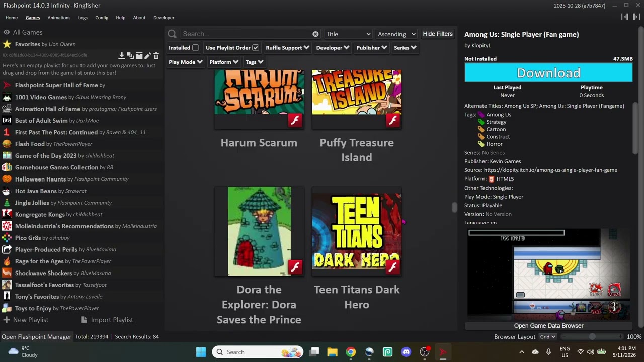This screenshot has height=362, width=644.
Task: Open the klopity.itch.io source link
Action: (x=550, y=170)
